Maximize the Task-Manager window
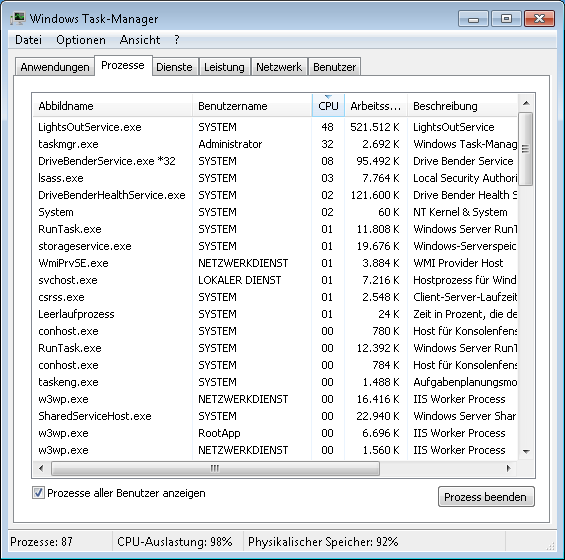This screenshot has width=565, height=560. [x=506, y=19]
